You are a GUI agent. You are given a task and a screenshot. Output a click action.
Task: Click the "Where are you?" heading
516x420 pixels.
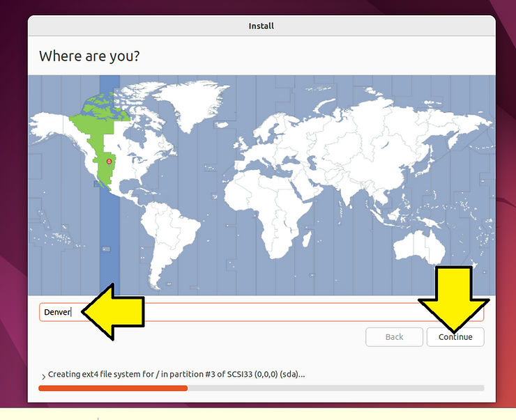(89, 56)
